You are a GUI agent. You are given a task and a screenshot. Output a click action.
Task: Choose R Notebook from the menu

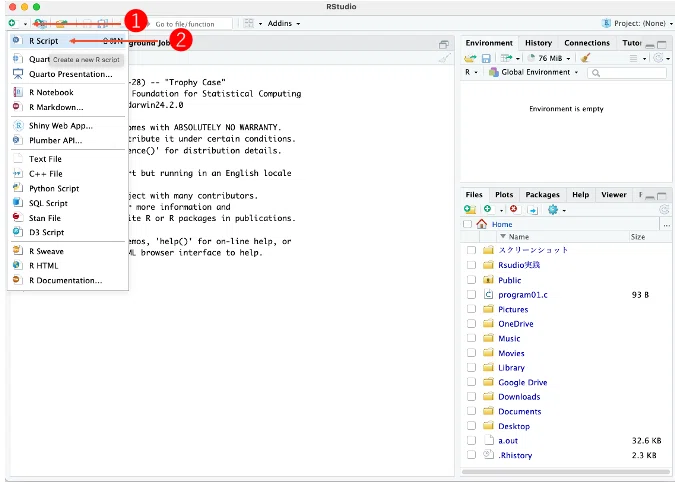[x=68, y=92]
